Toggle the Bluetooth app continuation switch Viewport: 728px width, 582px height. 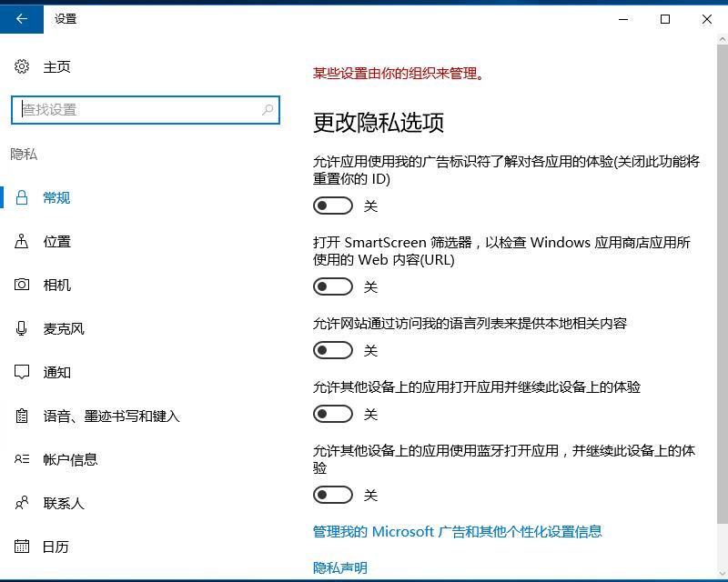click(333, 495)
